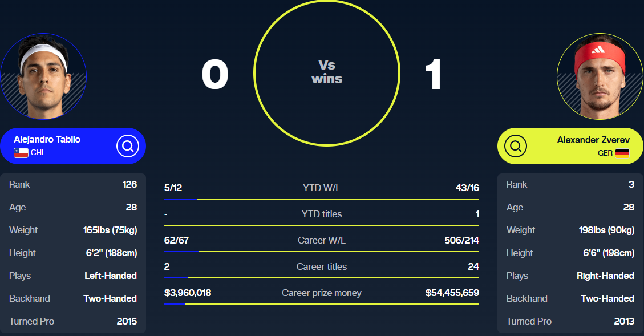Select the Alexander Zverev name link
The width and height of the screenshot is (644, 336).
593,140
